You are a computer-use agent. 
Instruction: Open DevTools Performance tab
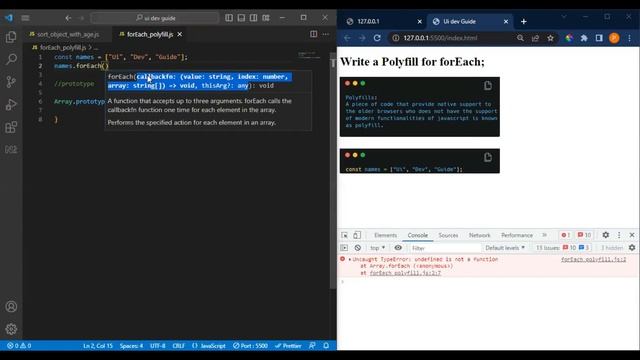click(517, 236)
